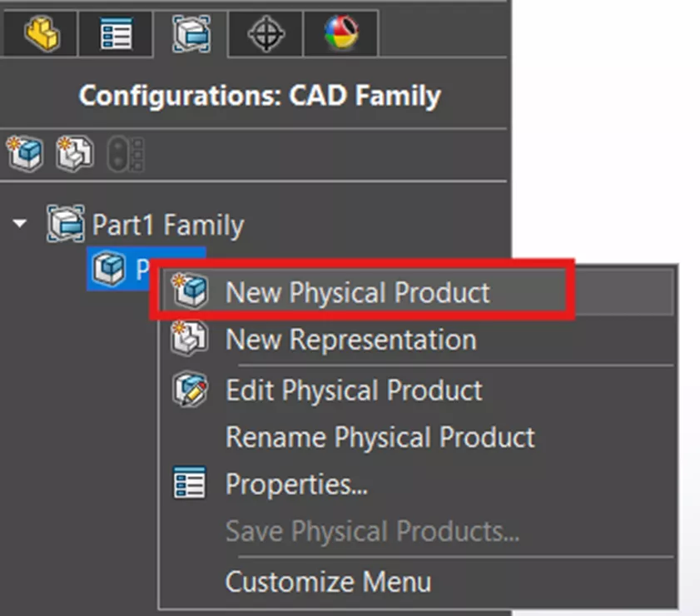This screenshot has width=700, height=616.
Task: Open Customize Menu
Action: point(327,582)
